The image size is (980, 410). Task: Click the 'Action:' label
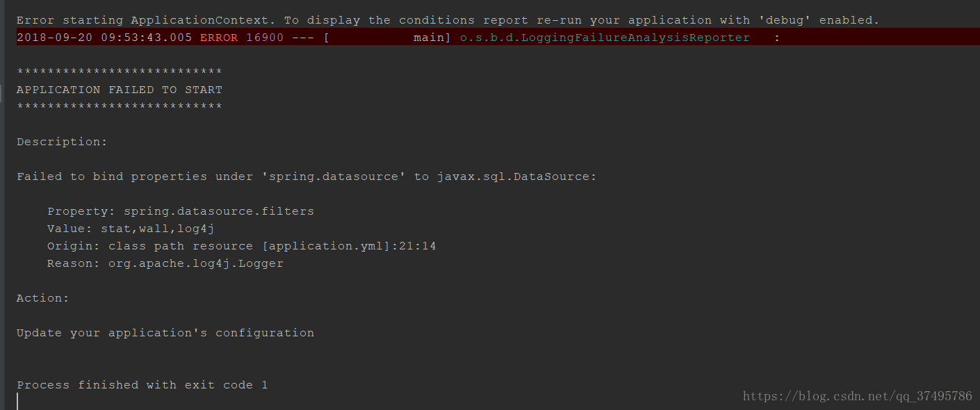click(x=43, y=298)
